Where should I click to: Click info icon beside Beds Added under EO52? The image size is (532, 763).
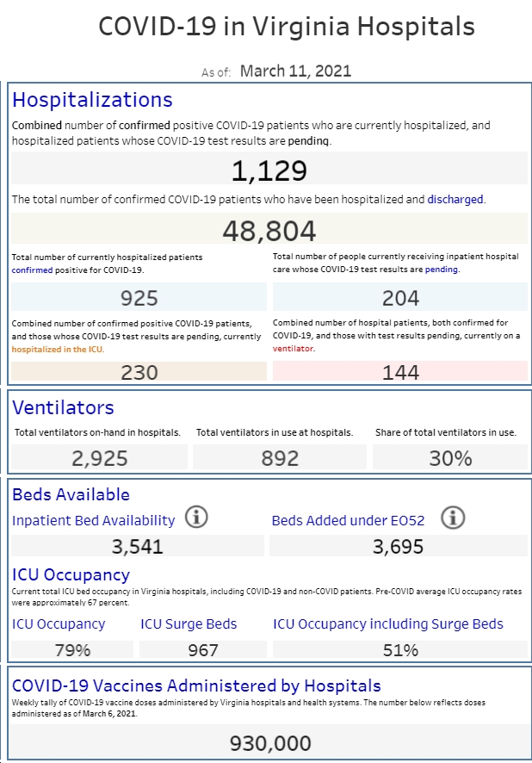[x=453, y=518]
